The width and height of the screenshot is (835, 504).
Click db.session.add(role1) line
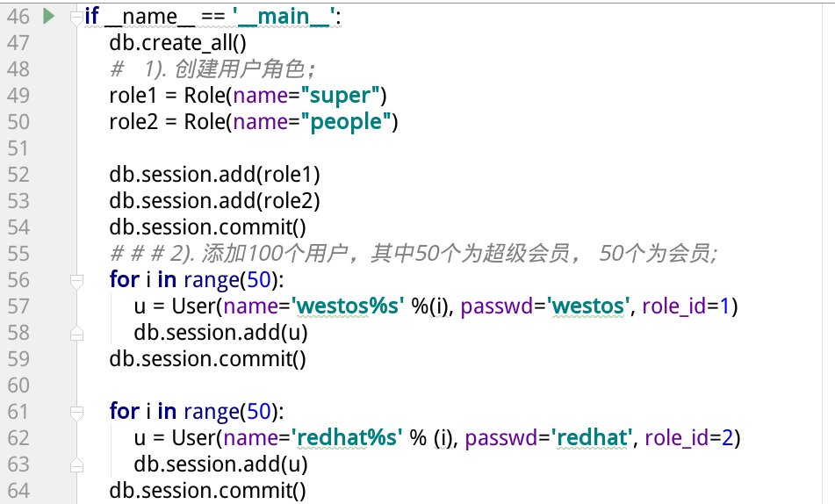(214, 175)
